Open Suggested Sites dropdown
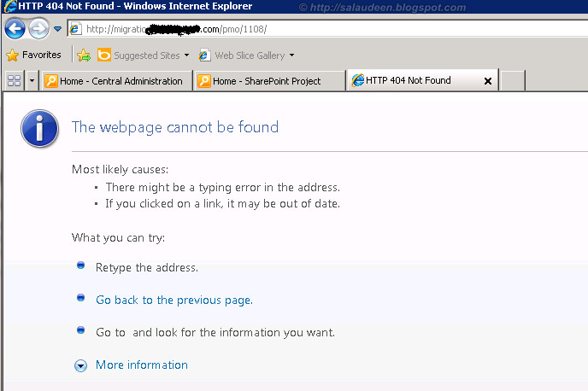Image resolution: width=588 pixels, height=391 pixels. tap(186, 55)
